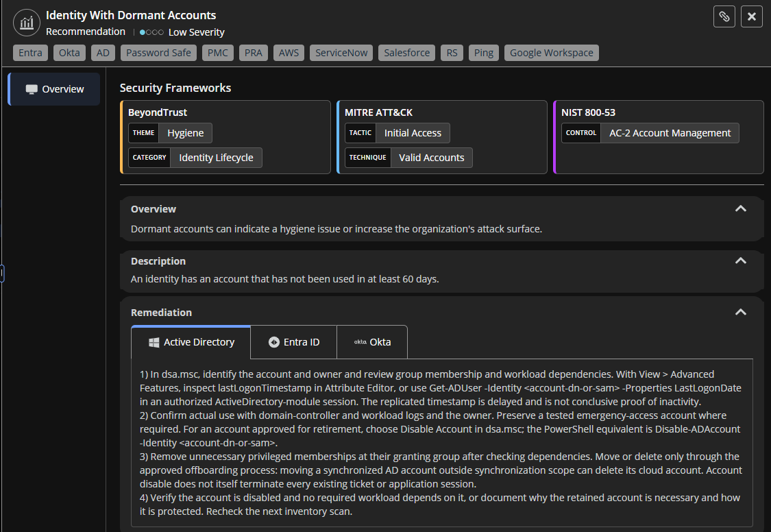
Task: Click the Security Frameworks heading
Action: (x=175, y=88)
